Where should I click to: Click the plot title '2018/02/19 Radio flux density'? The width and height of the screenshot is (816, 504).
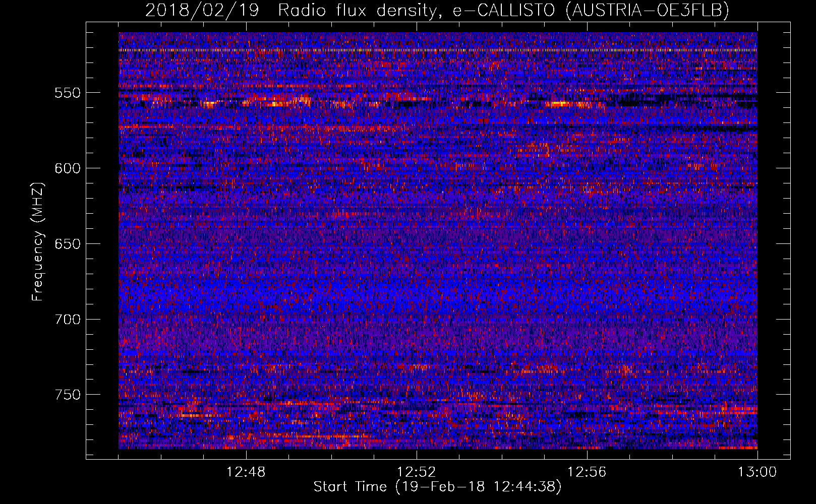pos(437,10)
